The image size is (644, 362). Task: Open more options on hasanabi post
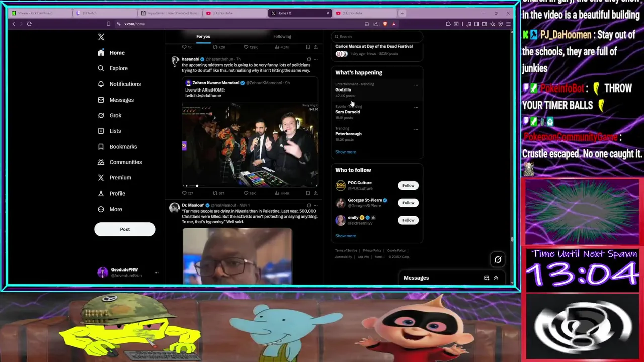pos(316,59)
